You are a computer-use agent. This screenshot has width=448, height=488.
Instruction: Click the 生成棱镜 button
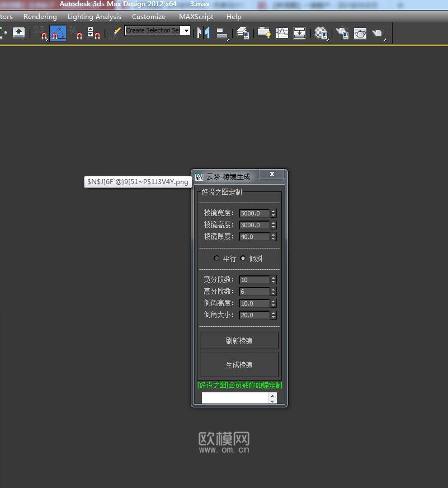click(239, 365)
